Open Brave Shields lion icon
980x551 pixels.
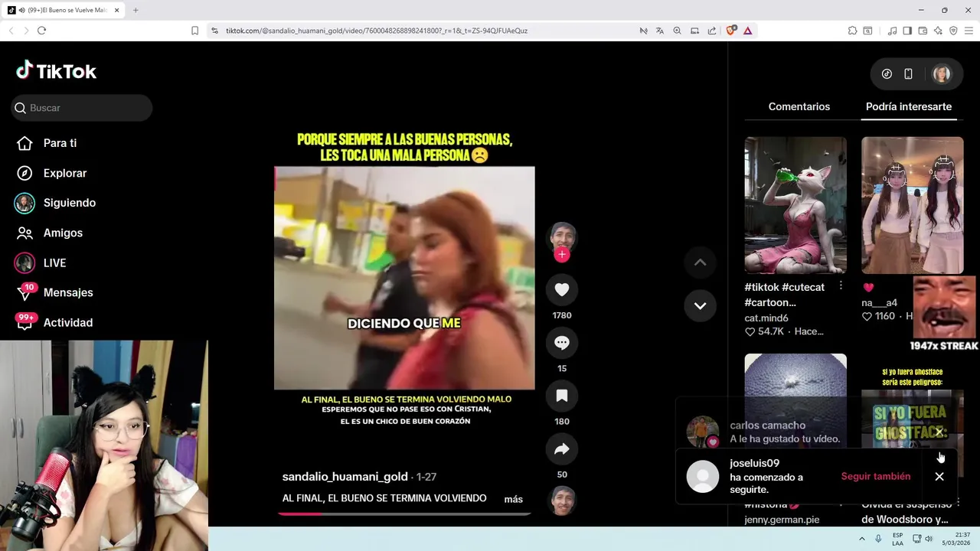[x=731, y=31]
